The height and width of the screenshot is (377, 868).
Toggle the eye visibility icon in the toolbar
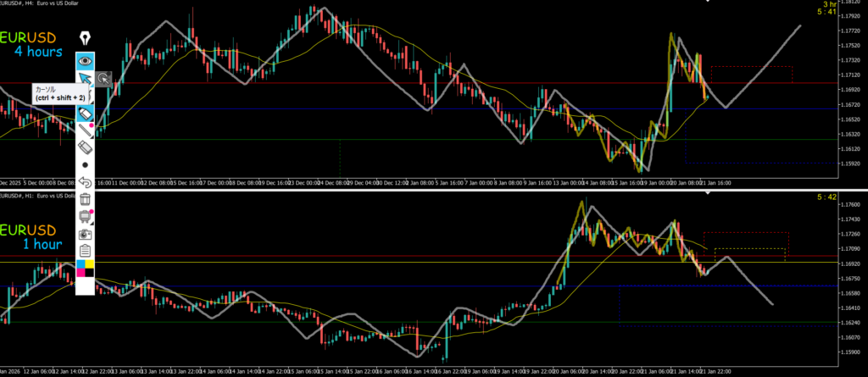tap(85, 61)
